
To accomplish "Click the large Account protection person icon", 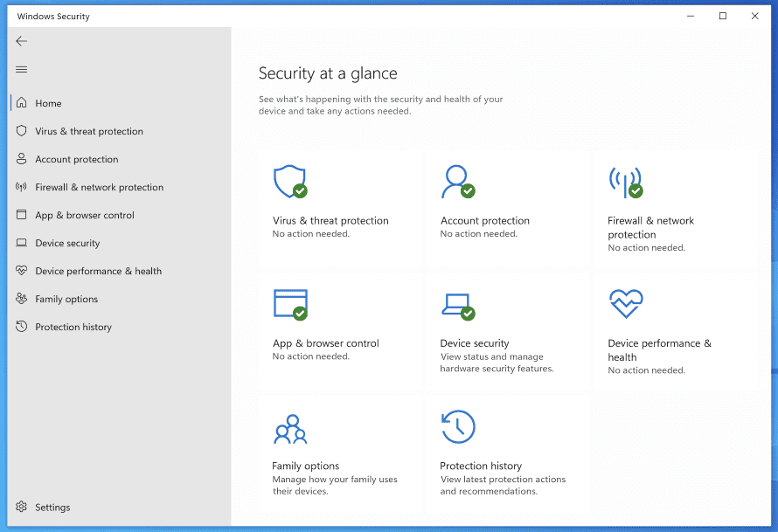I will pyautogui.click(x=458, y=182).
